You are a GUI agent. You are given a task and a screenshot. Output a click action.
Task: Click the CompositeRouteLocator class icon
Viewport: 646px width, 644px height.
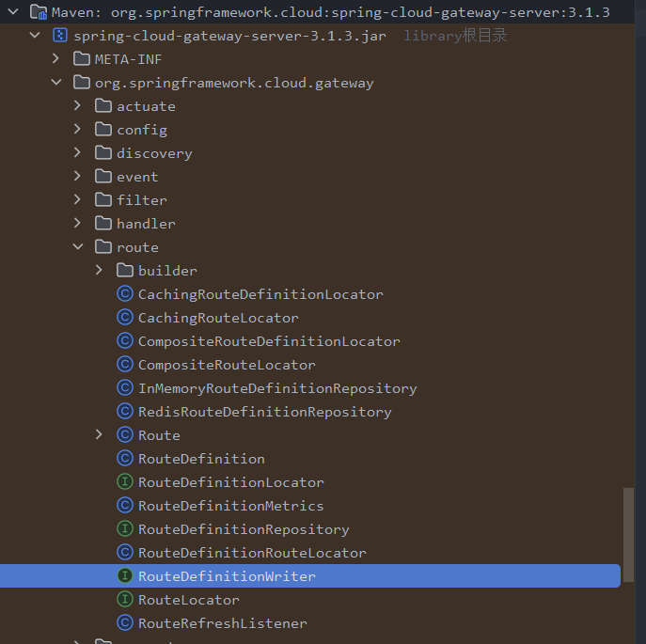tap(125, 364)
